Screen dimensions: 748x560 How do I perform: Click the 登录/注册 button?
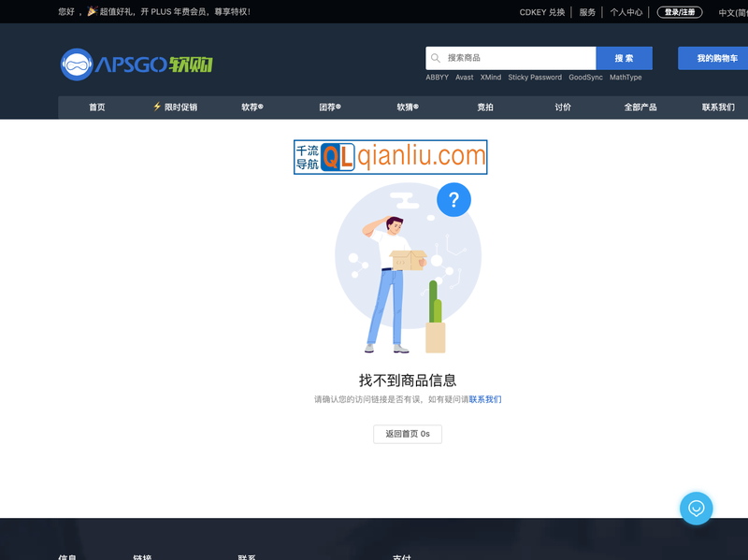click(680, 12)
